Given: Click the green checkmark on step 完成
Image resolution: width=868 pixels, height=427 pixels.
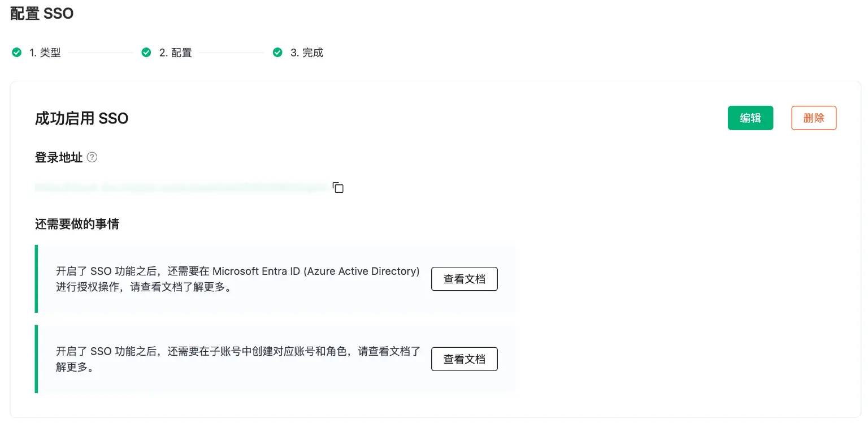Looking at the screenshot, I should click(x=277, y=52).
